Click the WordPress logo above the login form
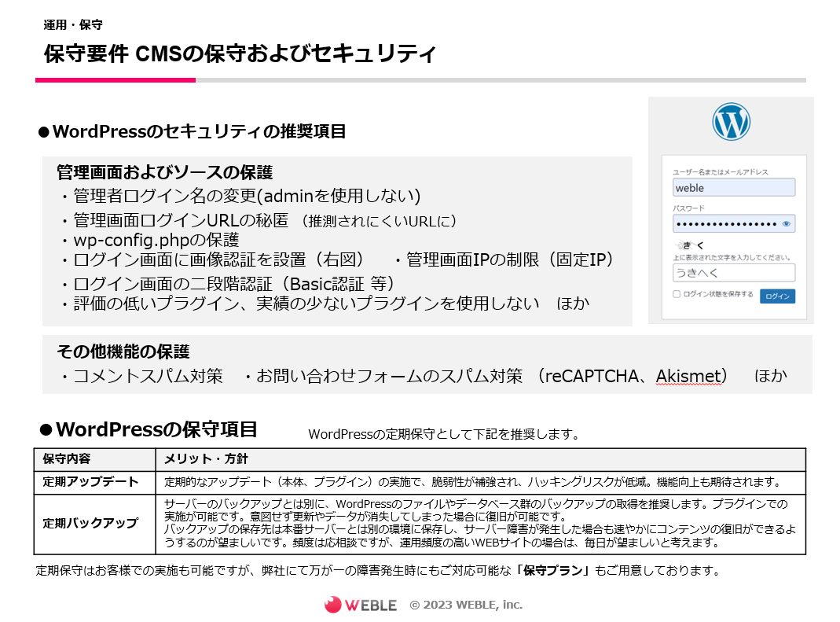The width and height of the screenshot is (840, 622). click(x=731, y=122)
